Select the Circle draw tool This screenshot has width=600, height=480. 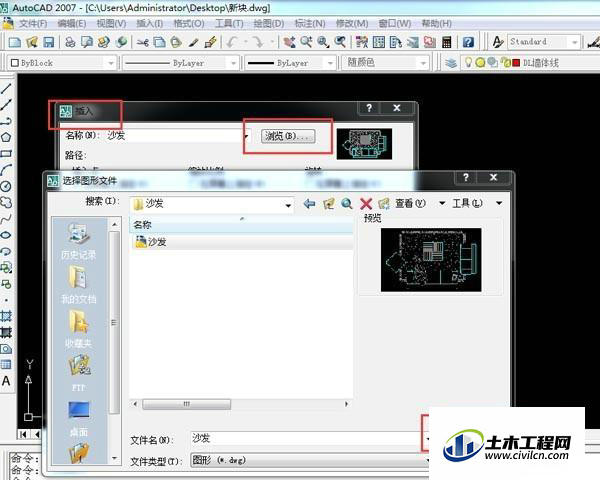(6, 186)
